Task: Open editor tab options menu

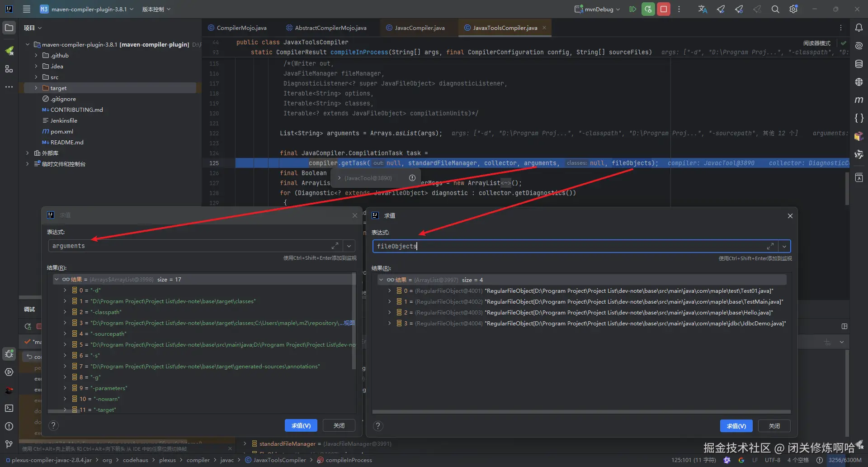Action: [841, 28]
